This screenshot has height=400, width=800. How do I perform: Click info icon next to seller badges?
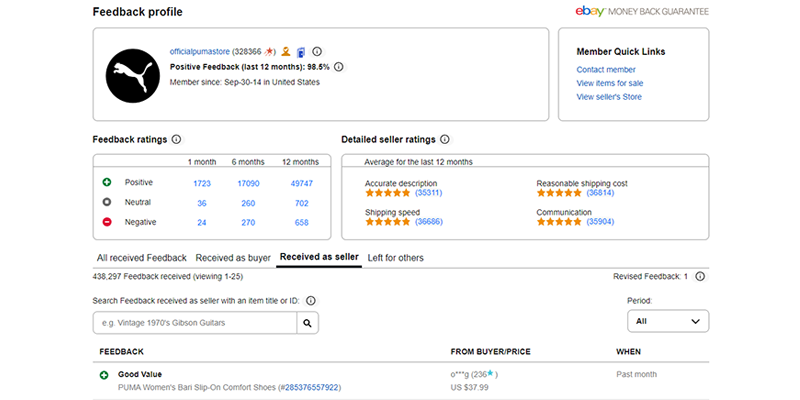(x=317, y=51)
